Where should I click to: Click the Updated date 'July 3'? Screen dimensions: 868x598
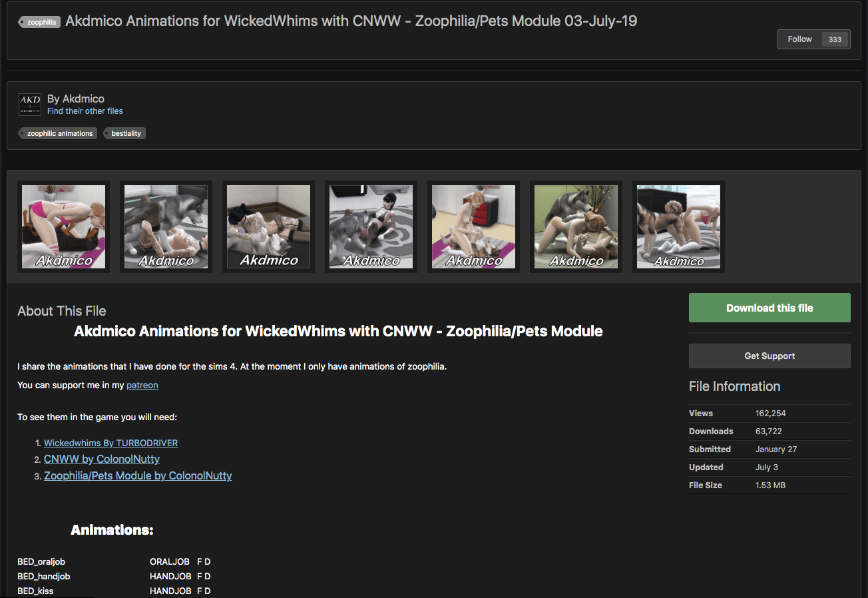[x=767, y=467]
